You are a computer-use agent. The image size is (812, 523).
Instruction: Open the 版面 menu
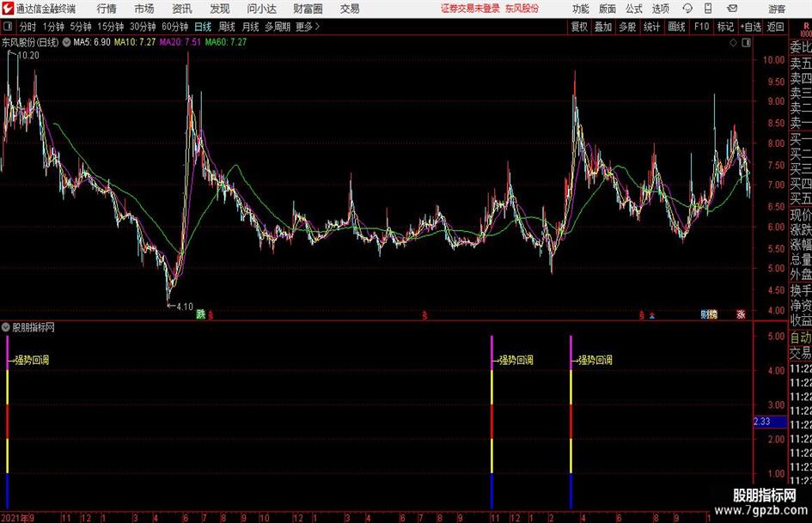point(607,9)
